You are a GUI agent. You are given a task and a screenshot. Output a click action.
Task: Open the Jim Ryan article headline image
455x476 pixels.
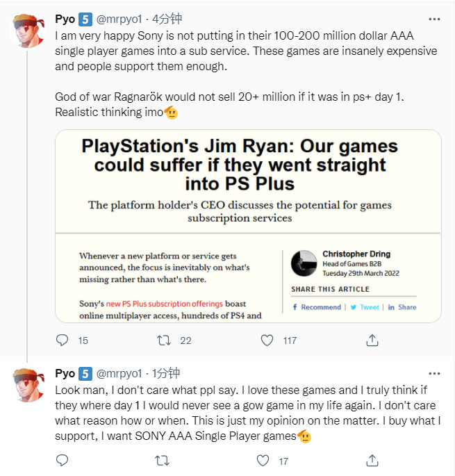tap(248, 165)
